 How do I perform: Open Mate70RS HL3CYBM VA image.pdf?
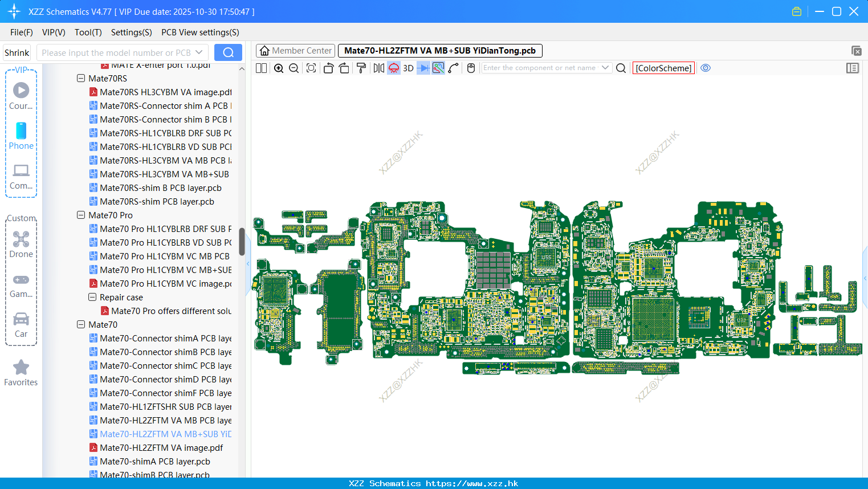click(161, 92)
